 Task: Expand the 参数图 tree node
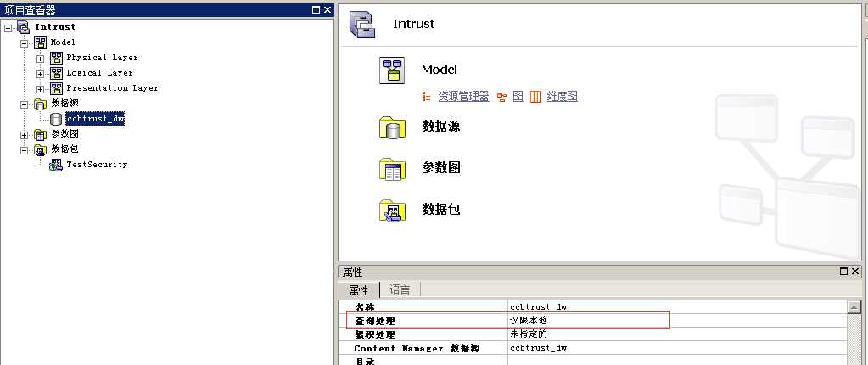coord(25,135)
